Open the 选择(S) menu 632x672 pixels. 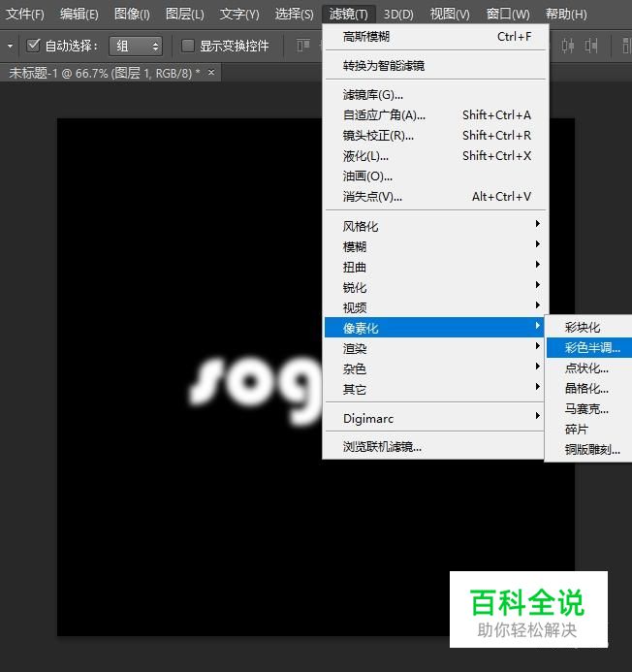[x=294, y=15]
